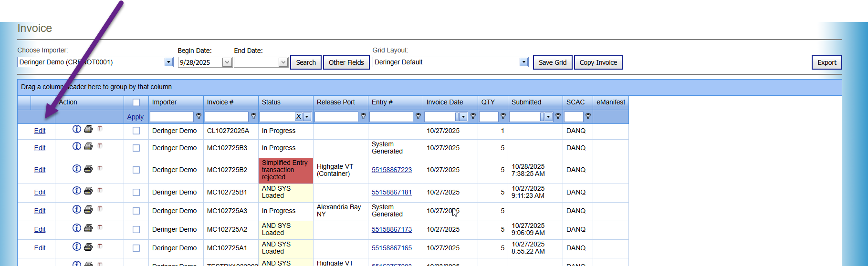The image size is (868, 266).
Task: Check the box for invoice CL10272025A
Action: pos(136,131)
